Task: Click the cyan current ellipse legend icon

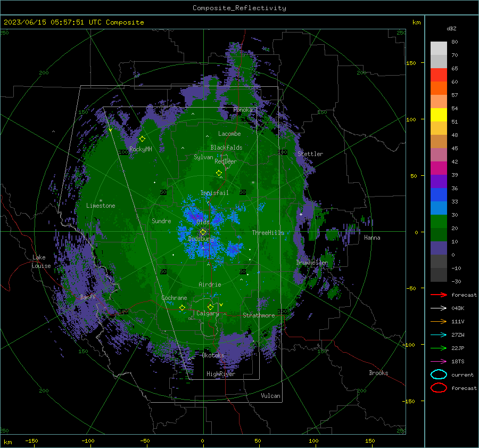Action: [439, 374]
